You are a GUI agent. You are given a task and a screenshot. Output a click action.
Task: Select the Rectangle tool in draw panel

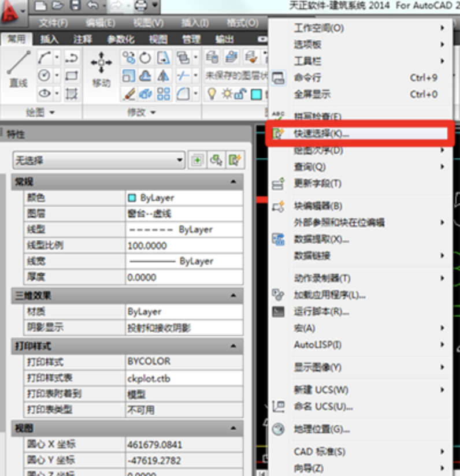pos(71,75)
